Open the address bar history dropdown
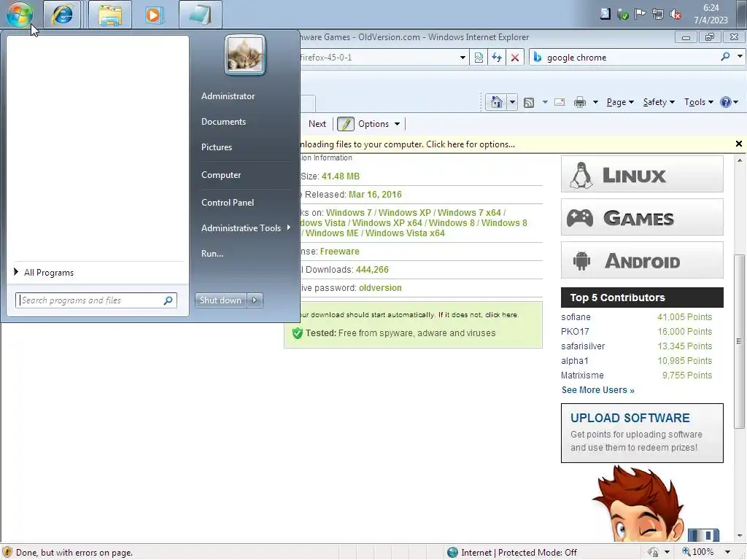 point(462,58)
